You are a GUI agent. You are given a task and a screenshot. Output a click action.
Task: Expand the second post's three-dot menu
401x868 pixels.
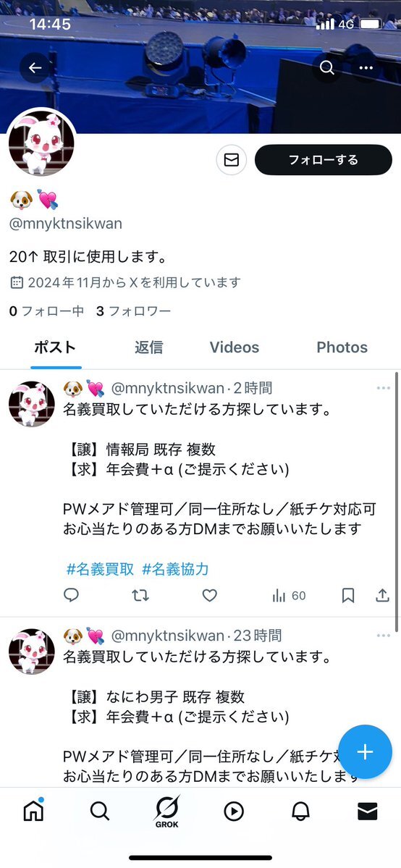pyautogui.click(x=384, y=636)
